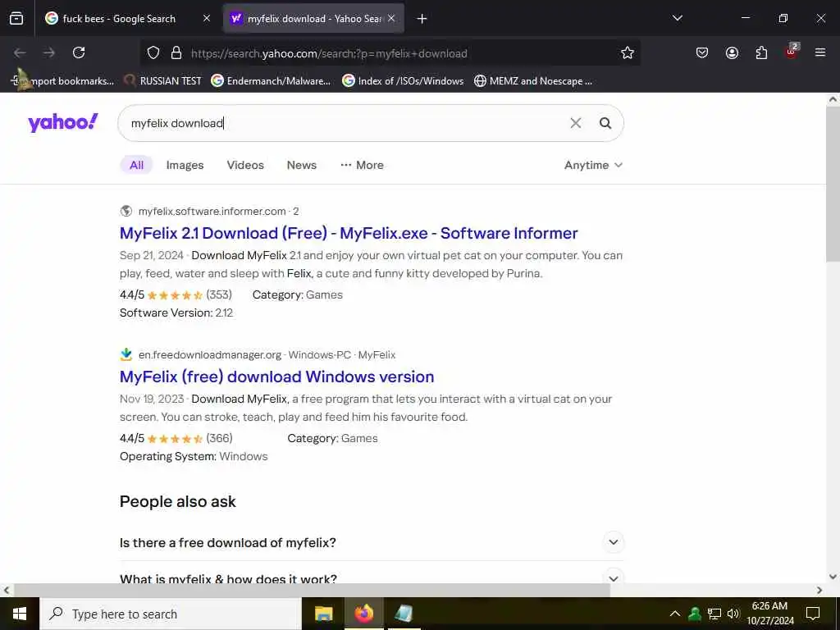The image size is (840, 630).
Task: Open File Explorer from taskbar
Action: (323, 614)
